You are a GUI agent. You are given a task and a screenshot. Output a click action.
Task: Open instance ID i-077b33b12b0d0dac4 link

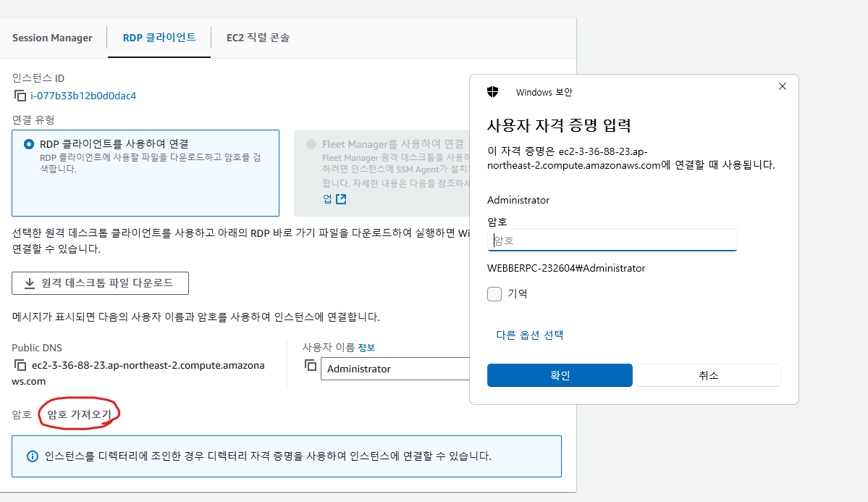click(83, 96)
